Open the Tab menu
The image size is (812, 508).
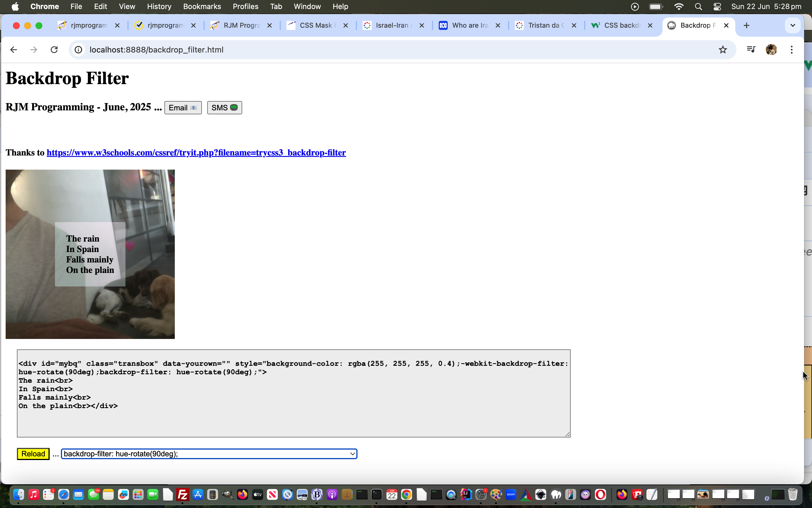(276, 7)
